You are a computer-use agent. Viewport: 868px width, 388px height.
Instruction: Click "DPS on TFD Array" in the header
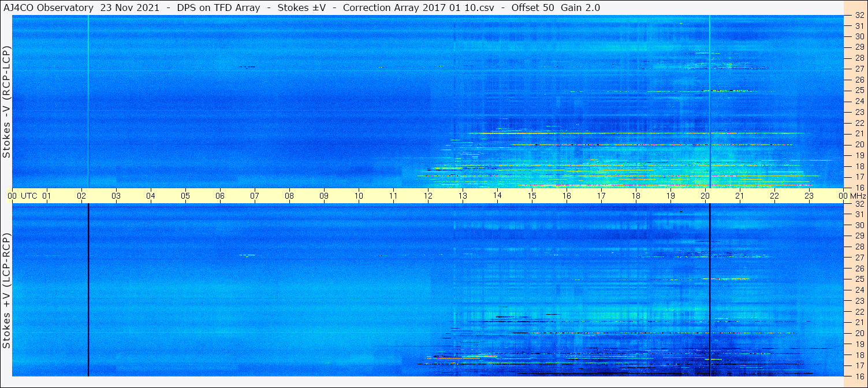tap(218, 8)
